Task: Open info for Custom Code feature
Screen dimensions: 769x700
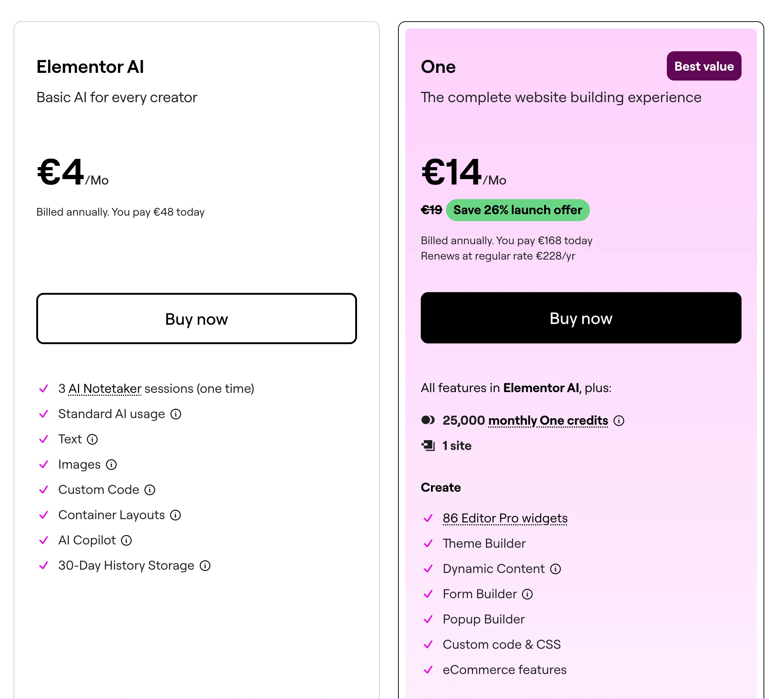Action: 150,490
